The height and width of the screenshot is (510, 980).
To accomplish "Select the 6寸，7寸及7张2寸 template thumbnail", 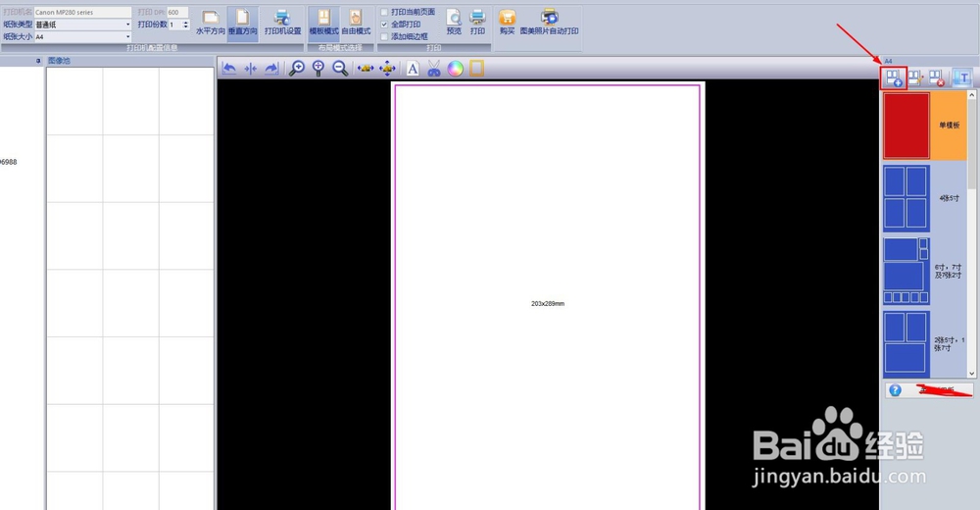I will click(x=906, y=271).
